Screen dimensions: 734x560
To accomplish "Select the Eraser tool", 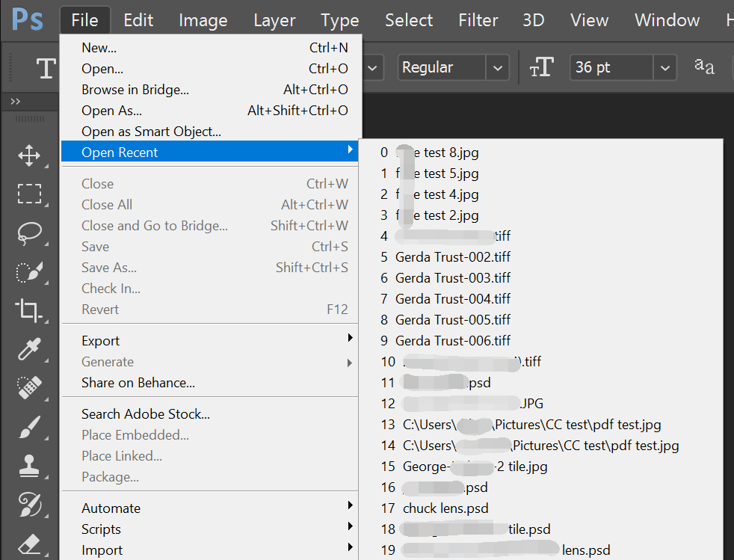I will point(29,544).
